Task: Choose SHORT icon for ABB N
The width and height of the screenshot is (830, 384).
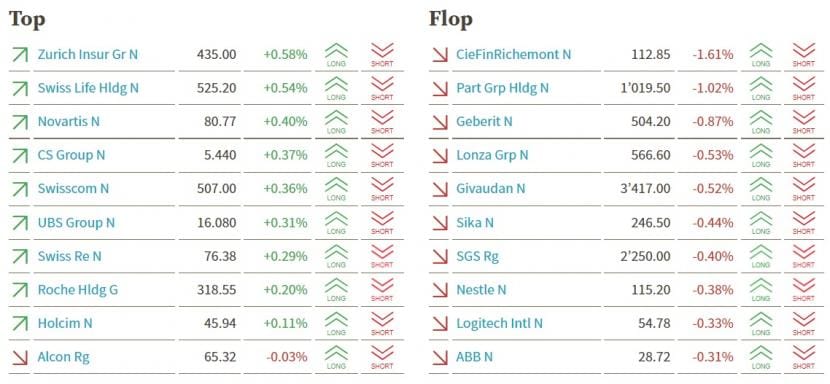Action: point(804,356)
